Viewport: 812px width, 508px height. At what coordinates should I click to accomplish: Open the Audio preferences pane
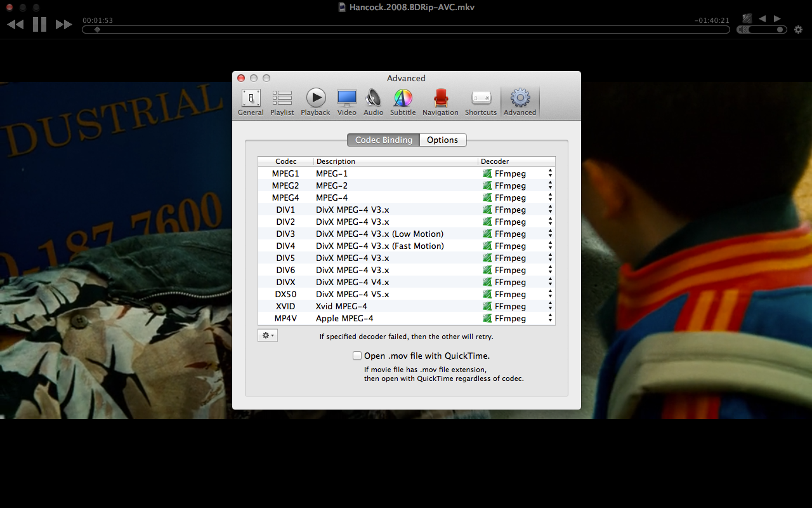click(373, 102)
